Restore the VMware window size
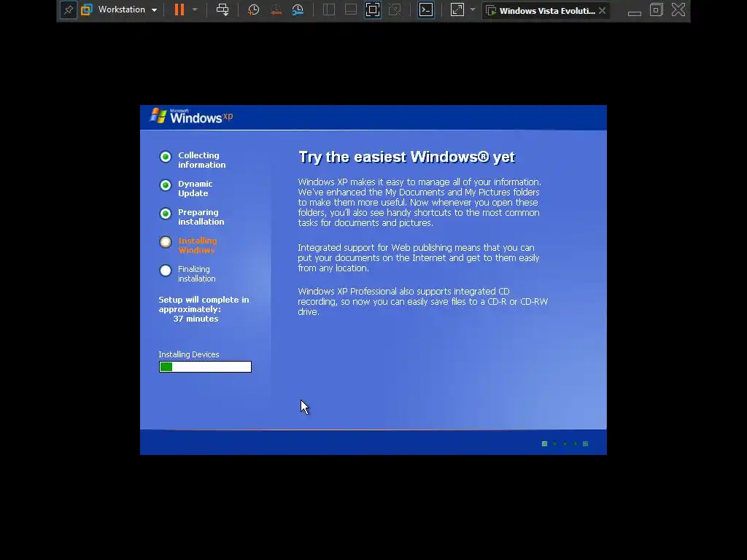The image size is (747, 560). coord(657,10)
